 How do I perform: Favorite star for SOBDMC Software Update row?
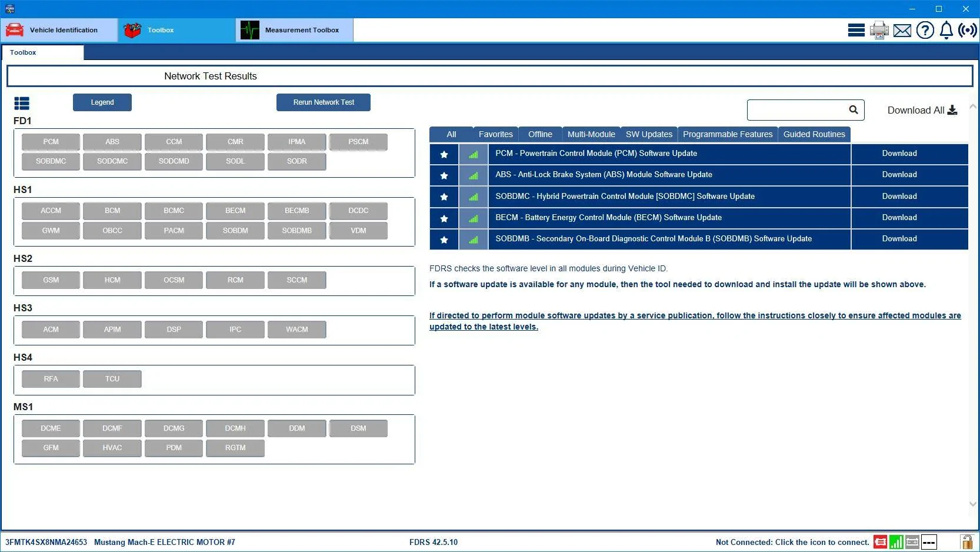pyautogui.click(x=444, y=197)
